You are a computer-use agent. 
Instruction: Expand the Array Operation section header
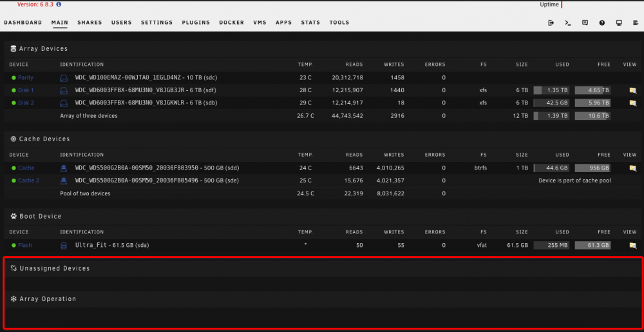(x=322, y=298)
